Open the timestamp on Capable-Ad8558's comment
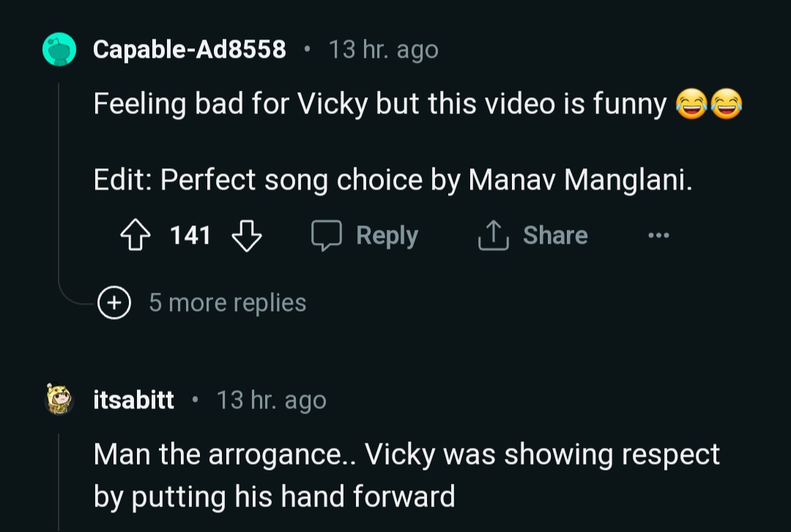Viewport: 791px width, 532px height. point(383,50)
